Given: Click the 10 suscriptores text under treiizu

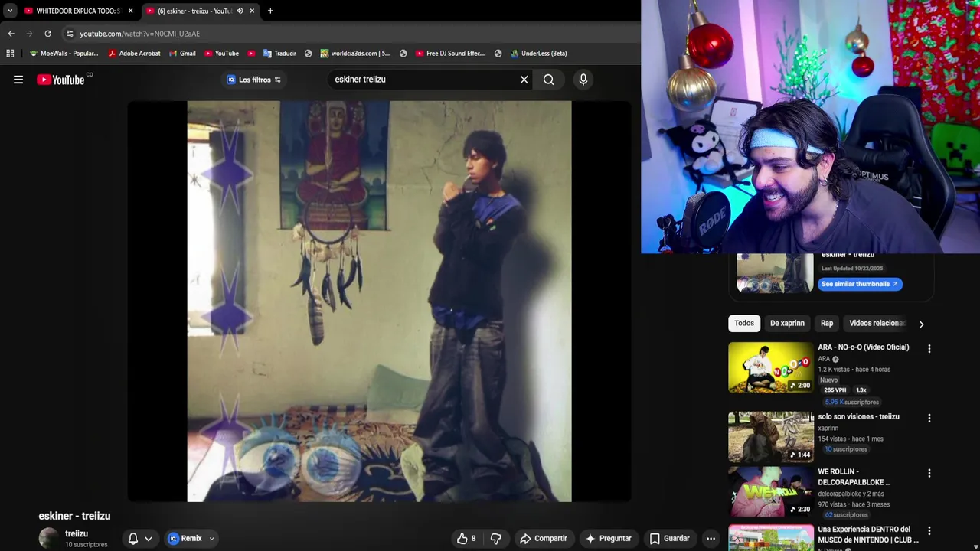Looking at the screenshot, I should pyautogui.click(x=86, y=545).
